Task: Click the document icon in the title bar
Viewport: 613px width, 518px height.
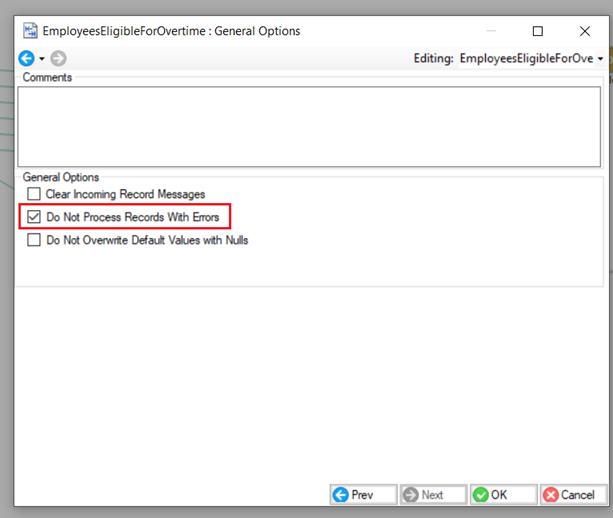Action: 30,31
